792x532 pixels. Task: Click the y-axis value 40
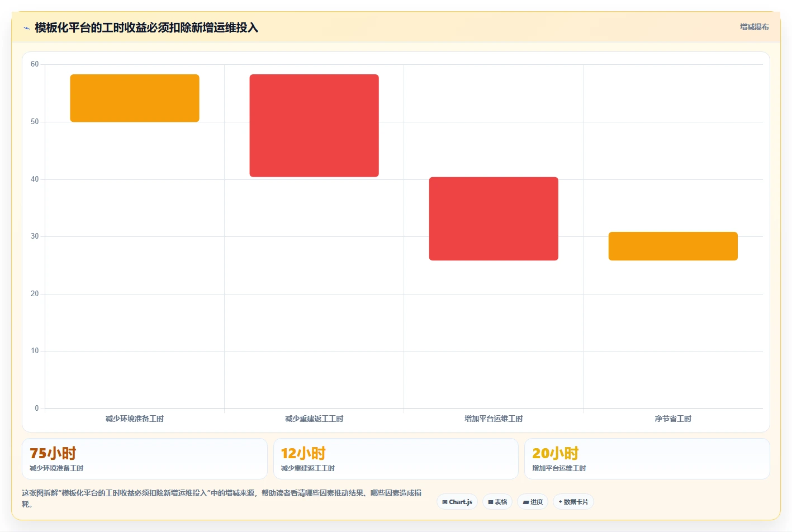coord(35,179)
